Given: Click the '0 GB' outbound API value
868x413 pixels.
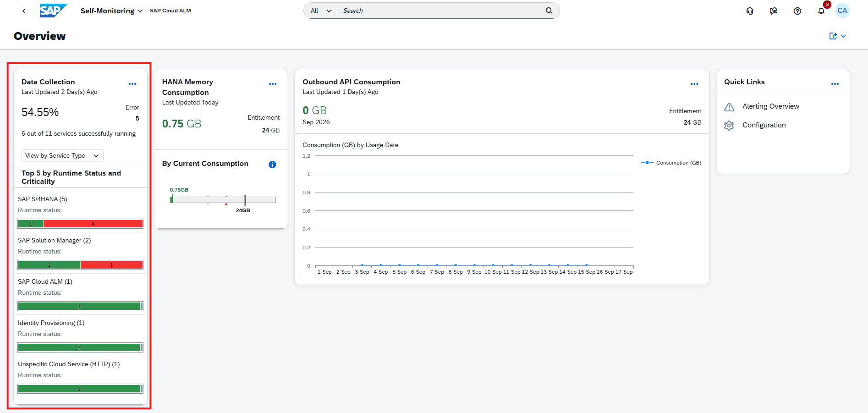Looking at the screenshot, I should (x=315, y=110).
